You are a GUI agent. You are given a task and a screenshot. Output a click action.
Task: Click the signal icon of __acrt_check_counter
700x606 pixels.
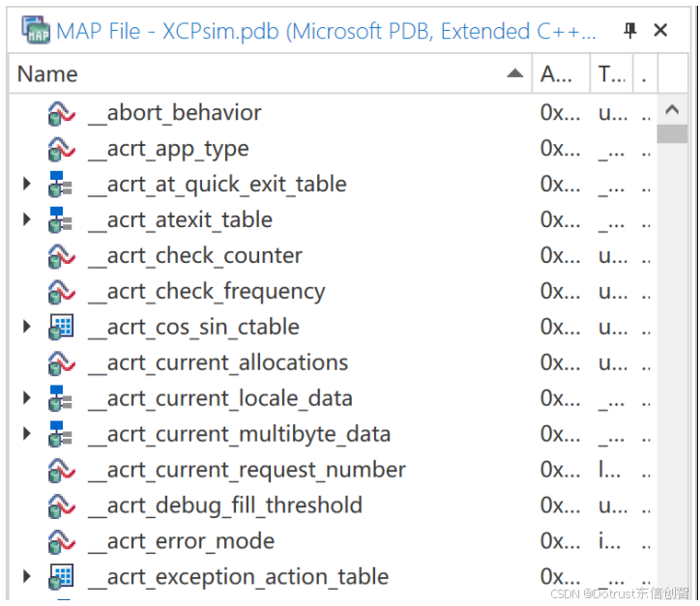pyautogui.click(x=61, y=256)
